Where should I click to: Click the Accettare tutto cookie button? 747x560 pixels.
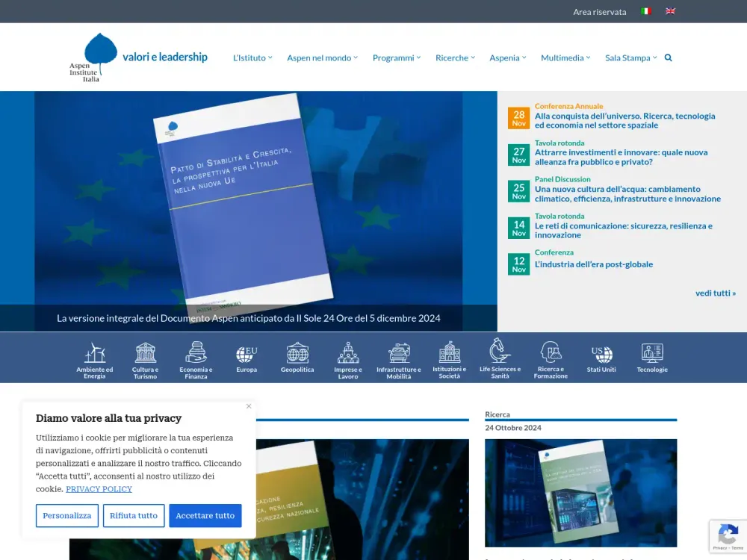[205, 515]
